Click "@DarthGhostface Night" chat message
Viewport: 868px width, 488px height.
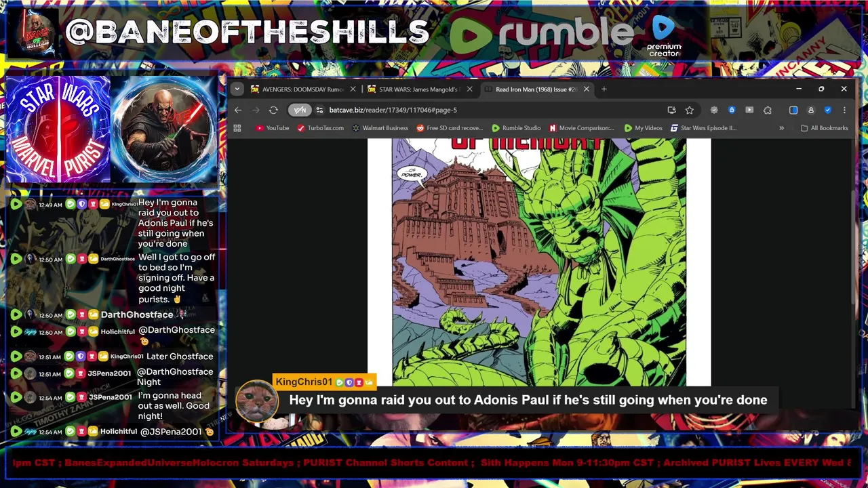tap(175, 377)
